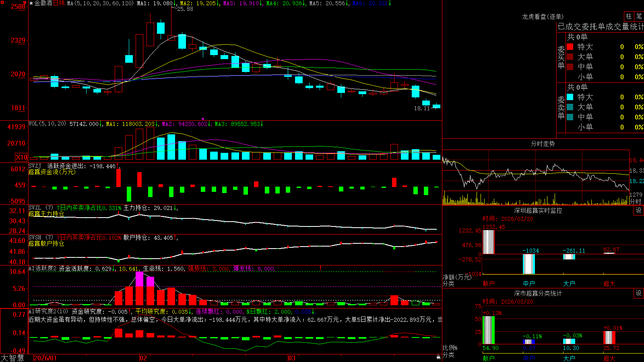Click the cyan 特大 swatch under 委卖单

[570, 97]
